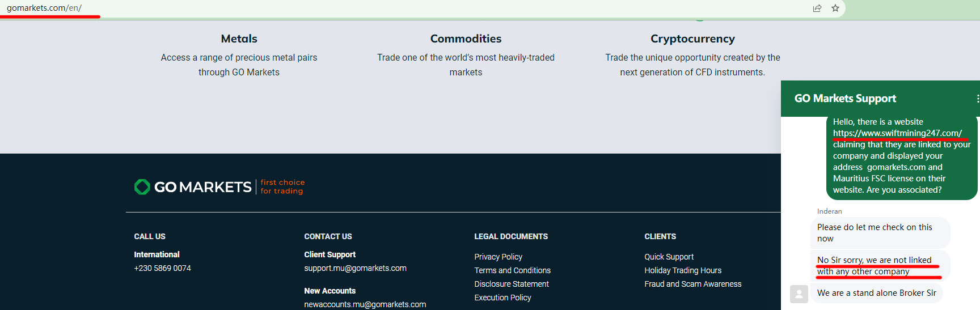View Holiday Trading Hours
The width and height of the screenshot is (980, 310).
(x=683, y=270)
